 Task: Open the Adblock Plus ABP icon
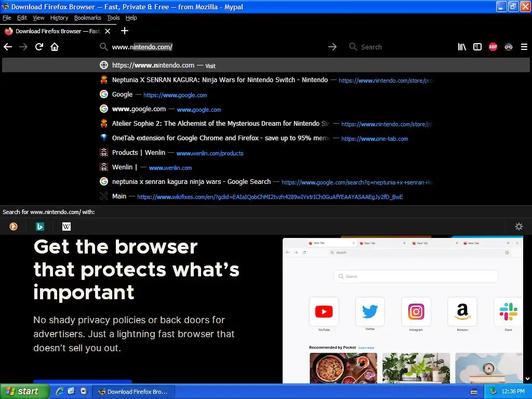(x=493, y=47)
